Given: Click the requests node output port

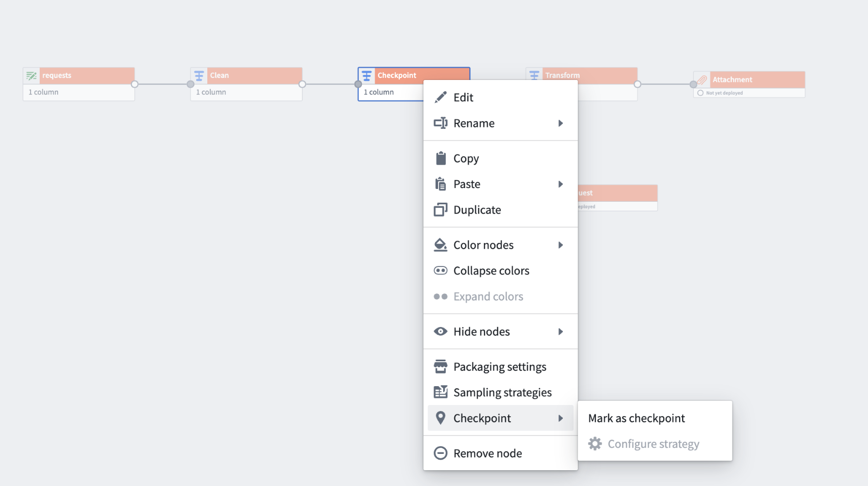Looking at the screenshot, I should [134, 84].
